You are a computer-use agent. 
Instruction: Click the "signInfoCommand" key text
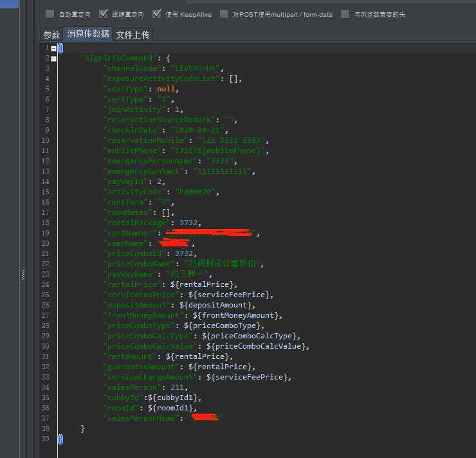point(119,58)
